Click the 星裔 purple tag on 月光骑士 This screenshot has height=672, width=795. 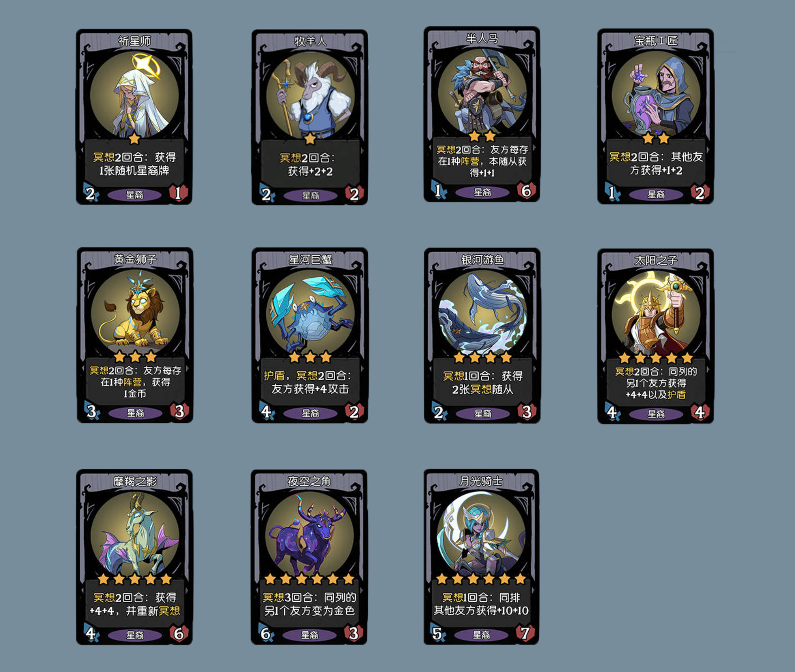pos(481,635)
